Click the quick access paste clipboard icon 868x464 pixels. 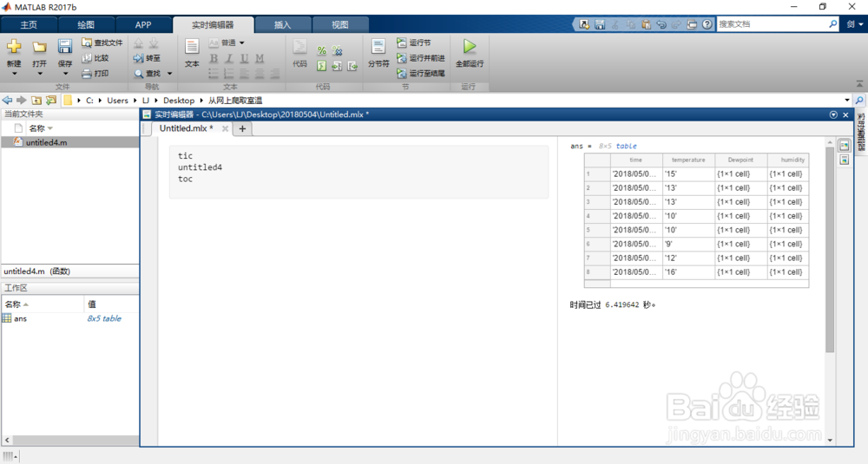point(646,24)
